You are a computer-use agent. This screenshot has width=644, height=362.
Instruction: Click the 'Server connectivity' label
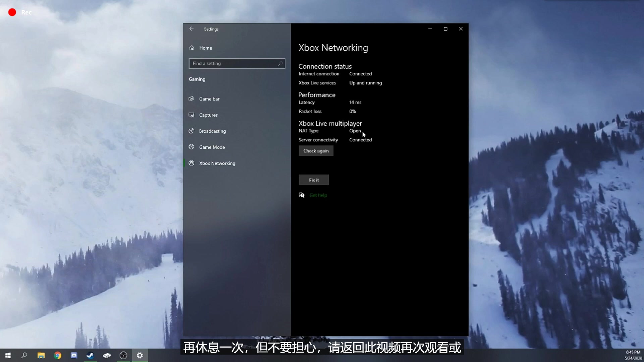click(x=318, y=140)
